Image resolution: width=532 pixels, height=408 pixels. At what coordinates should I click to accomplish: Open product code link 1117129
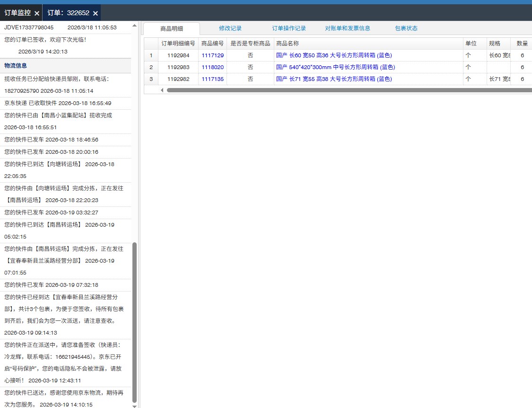coord(212,55)
